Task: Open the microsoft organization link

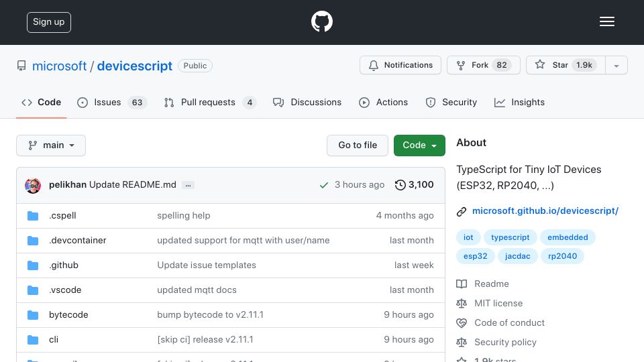Action: click(59, 66)
